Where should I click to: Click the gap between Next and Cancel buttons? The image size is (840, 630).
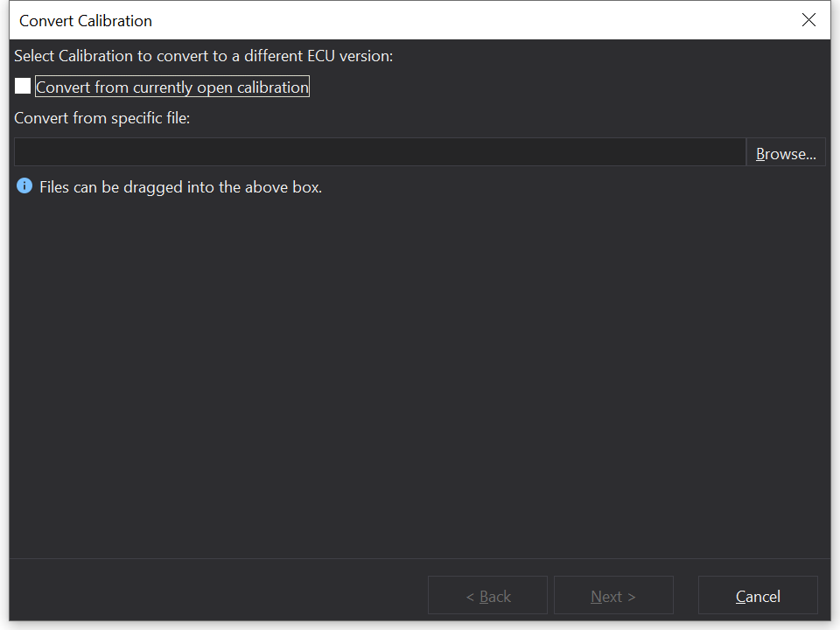point(686,596)
